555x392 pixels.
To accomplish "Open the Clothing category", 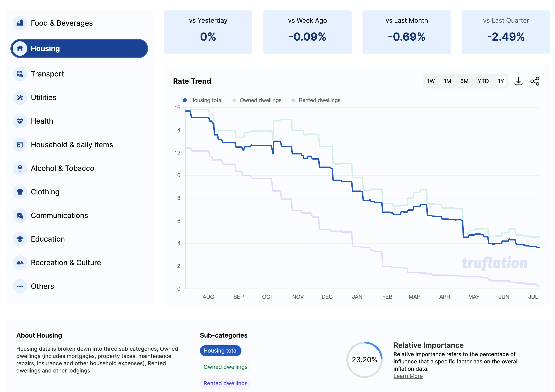I will 45,192.
